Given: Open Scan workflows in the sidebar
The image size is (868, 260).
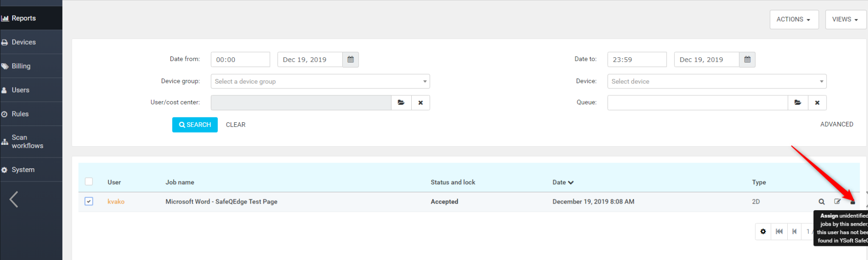Looking at the screenshot, I should (27, 142).
